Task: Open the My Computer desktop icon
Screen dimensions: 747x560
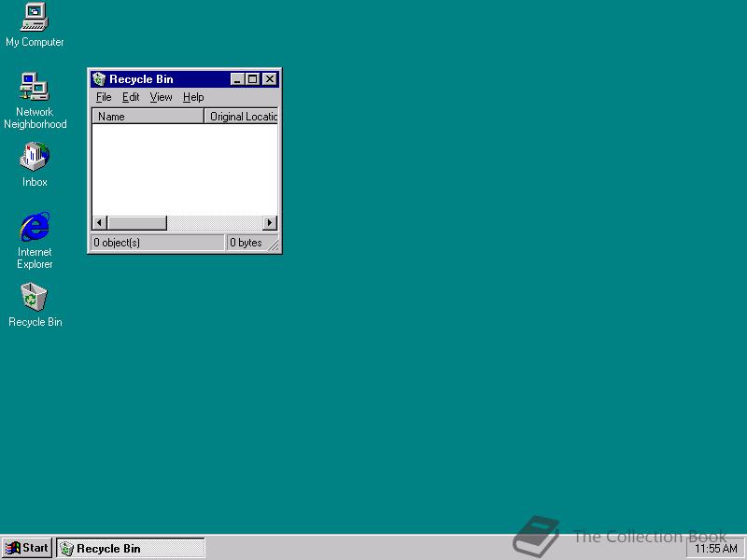Action: coord(35,25)
